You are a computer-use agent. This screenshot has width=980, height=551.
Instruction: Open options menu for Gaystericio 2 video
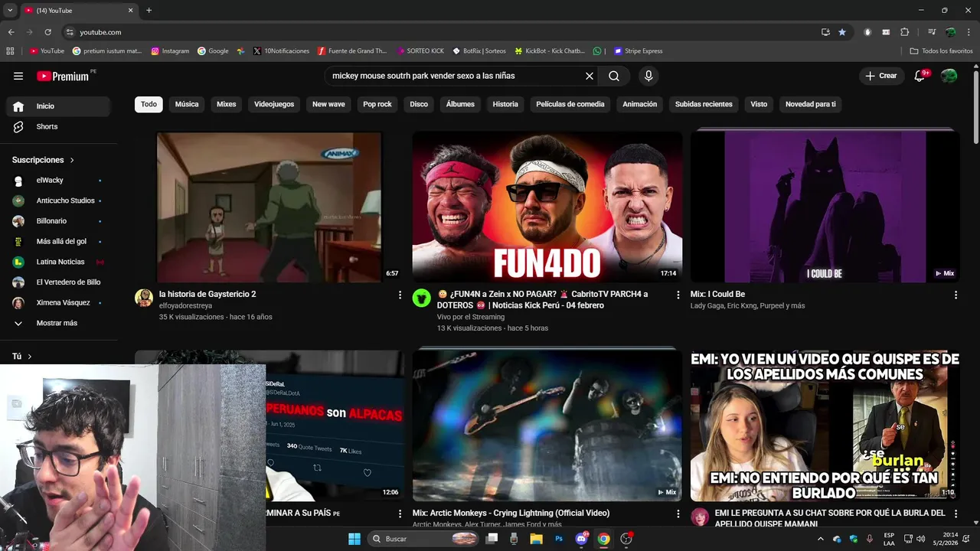click(x=400, y=295)
